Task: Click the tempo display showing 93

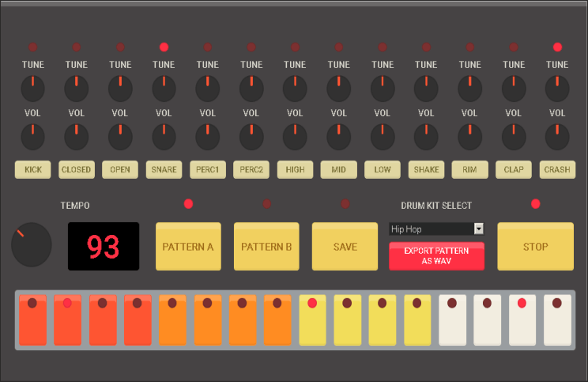Action: pos(104,246)
